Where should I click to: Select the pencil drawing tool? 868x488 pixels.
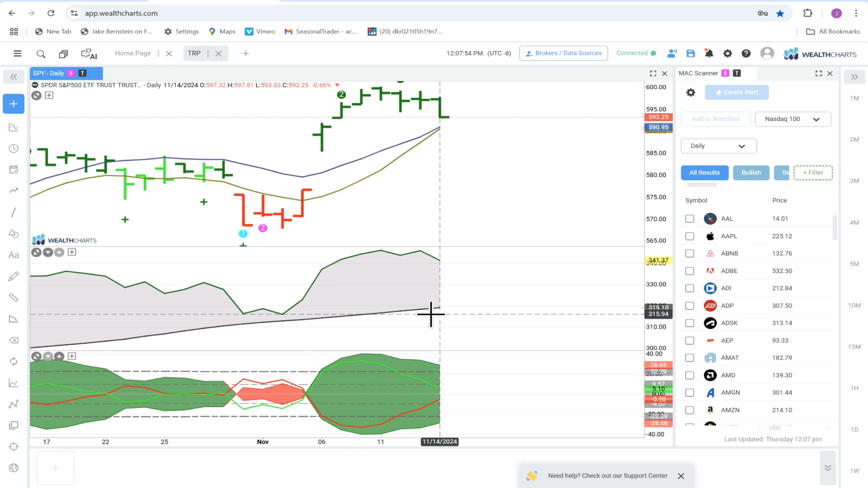click(x=14, y=276)
